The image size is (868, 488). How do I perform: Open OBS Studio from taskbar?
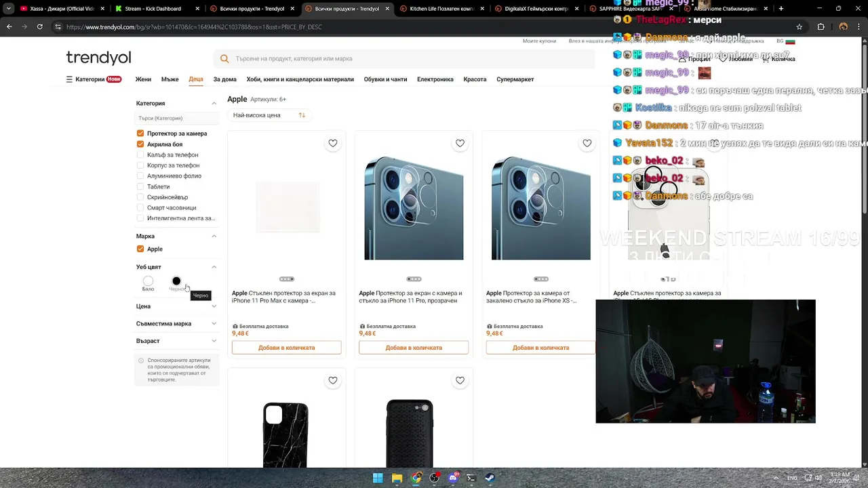[x=435, y=478]
